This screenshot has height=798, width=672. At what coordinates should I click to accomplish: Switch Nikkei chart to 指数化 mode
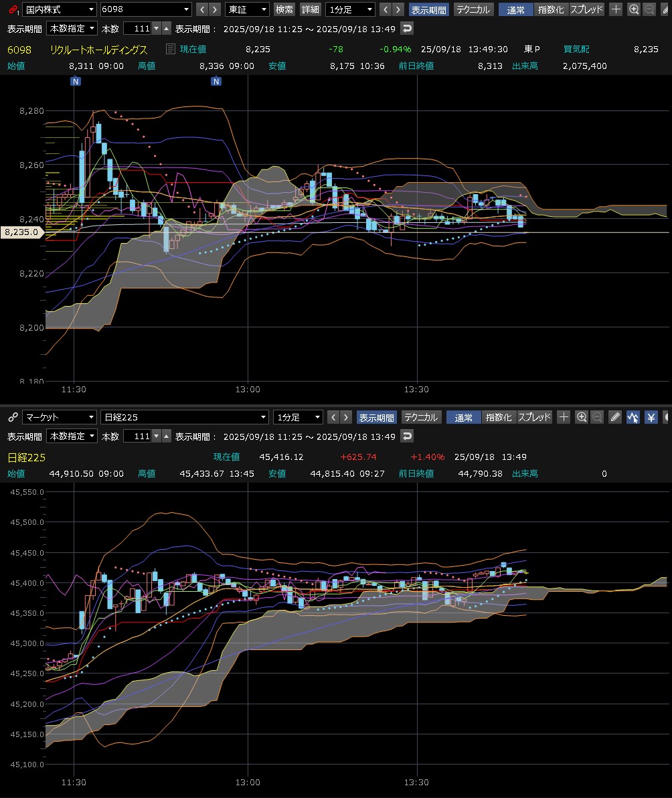click(499, 417)
